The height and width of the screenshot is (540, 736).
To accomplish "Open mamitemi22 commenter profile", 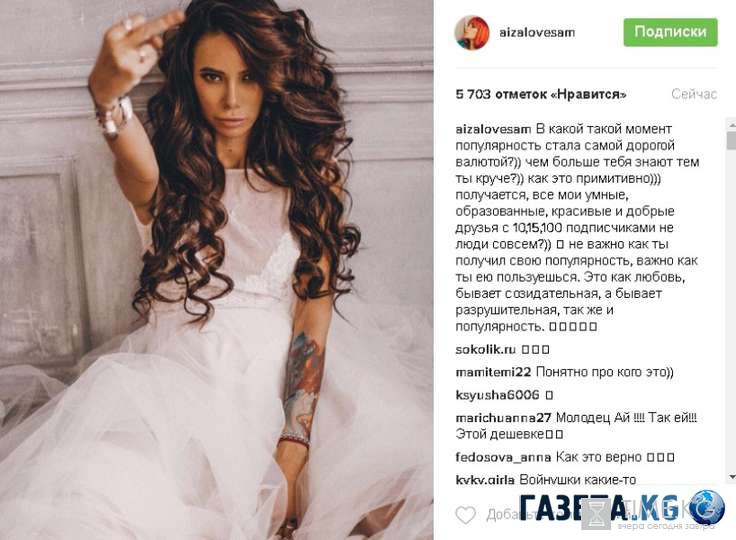I will 493,372.
